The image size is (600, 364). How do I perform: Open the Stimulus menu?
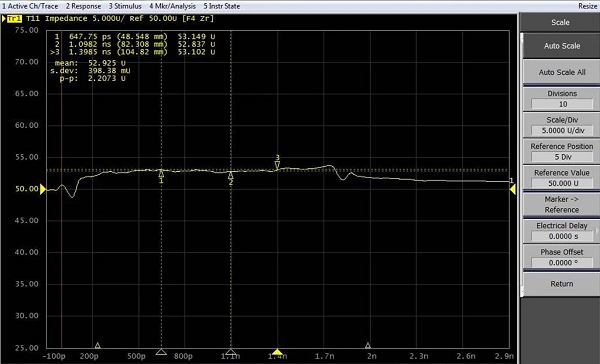125,6
